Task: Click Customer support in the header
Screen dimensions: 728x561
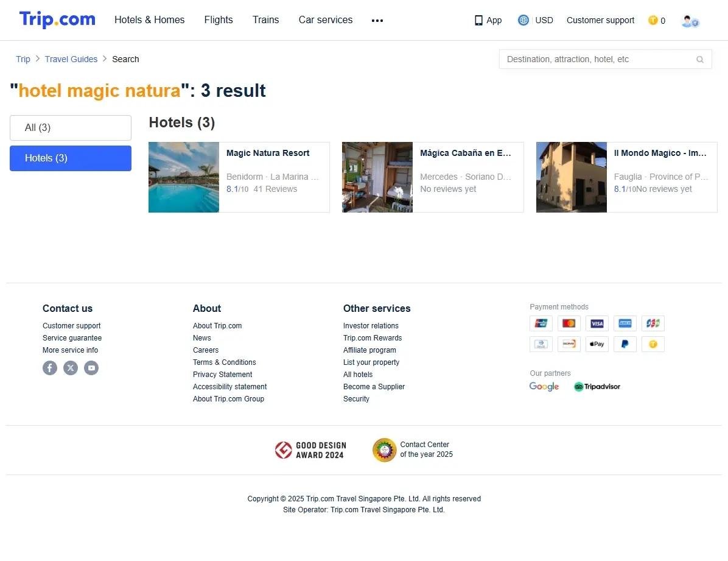Action: coord(600,21)
